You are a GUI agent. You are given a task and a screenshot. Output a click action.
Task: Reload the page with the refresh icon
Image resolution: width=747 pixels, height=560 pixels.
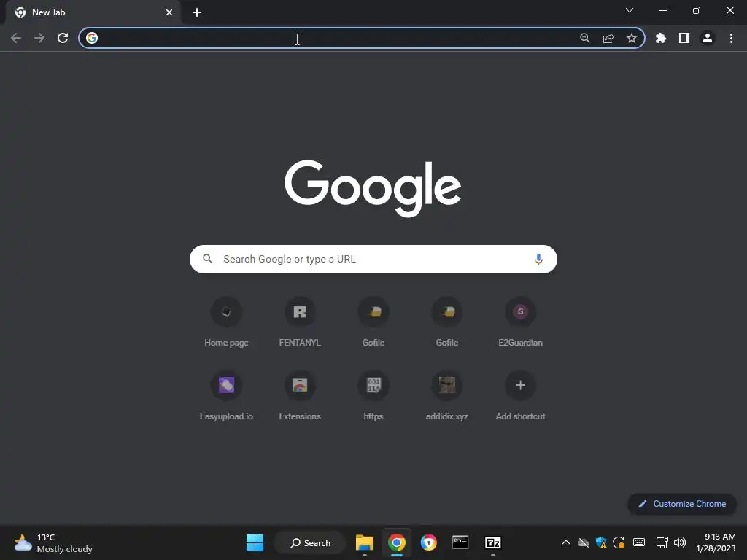click(x=63, y=38)
